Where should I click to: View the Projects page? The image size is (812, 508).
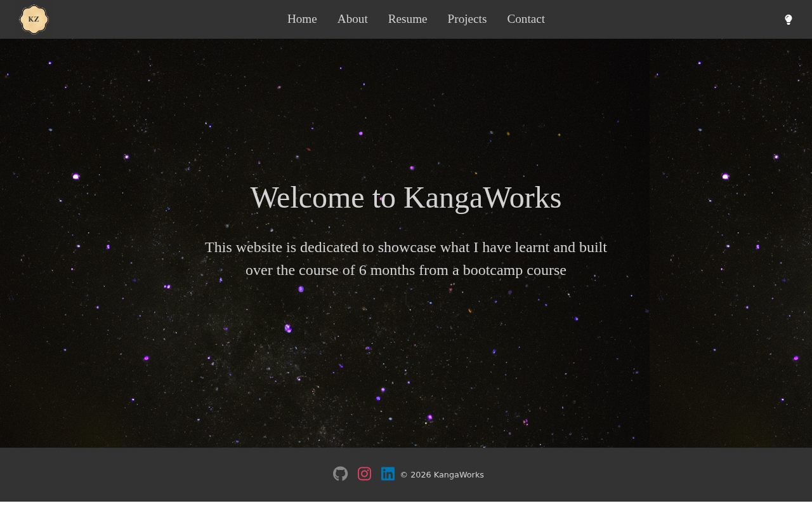click(x=468, y=19)
